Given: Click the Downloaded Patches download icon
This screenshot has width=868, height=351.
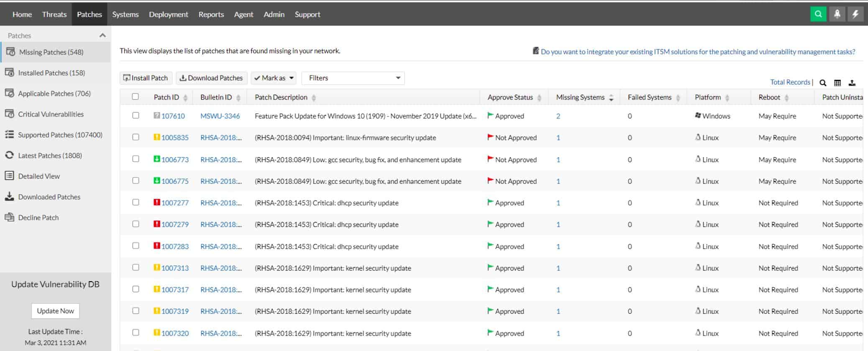Looking at the screenshot, I should tap(9, 196).
